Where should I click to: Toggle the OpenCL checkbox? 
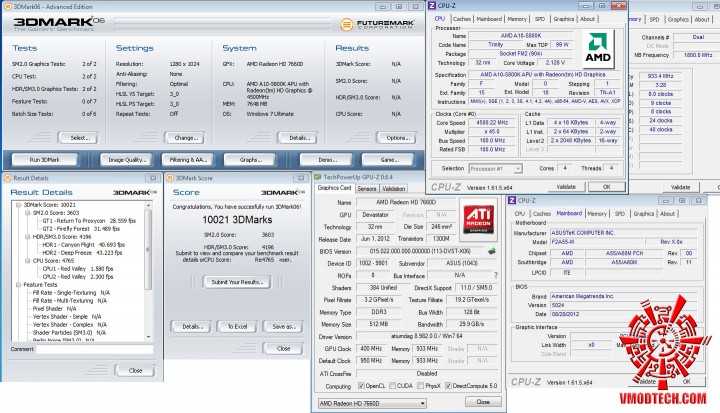pos(361,386)
